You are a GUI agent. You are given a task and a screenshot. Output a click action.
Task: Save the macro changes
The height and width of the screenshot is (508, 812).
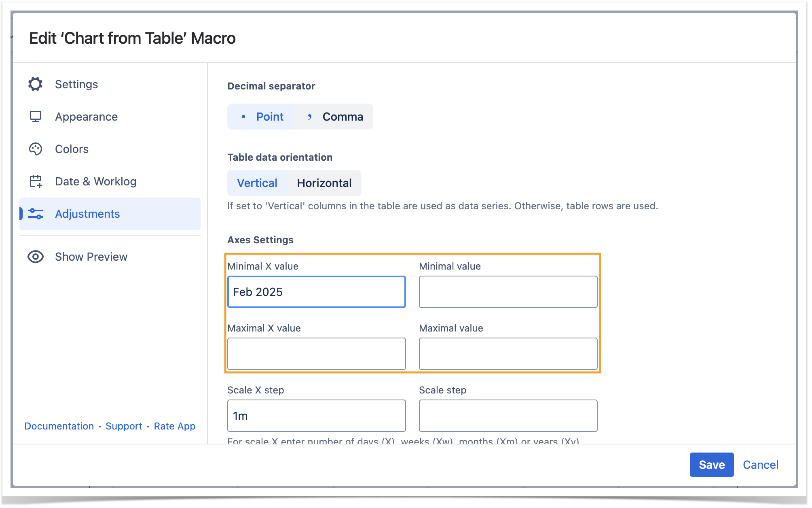pyautogui.click(x=711, y=465)
